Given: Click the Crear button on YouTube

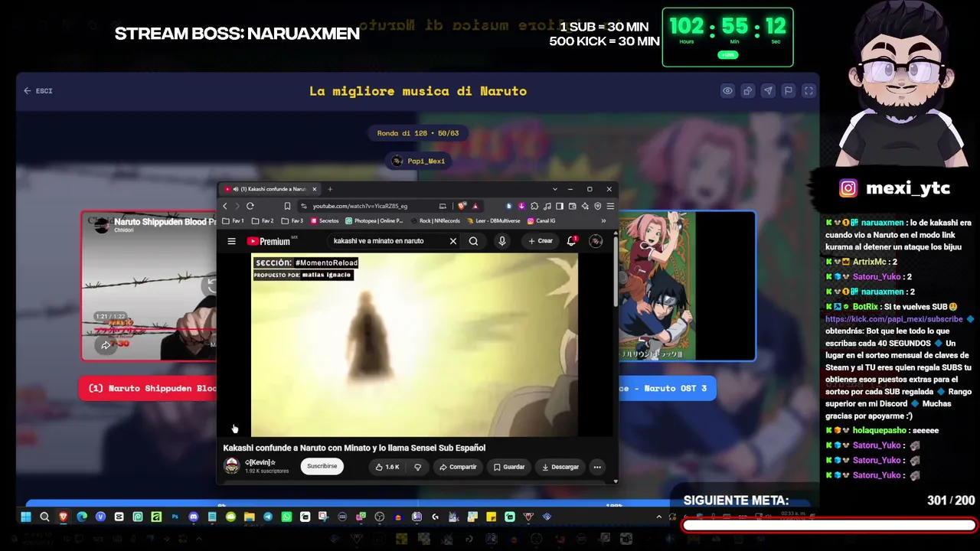Looking at the screenshot, I should 541,241.
